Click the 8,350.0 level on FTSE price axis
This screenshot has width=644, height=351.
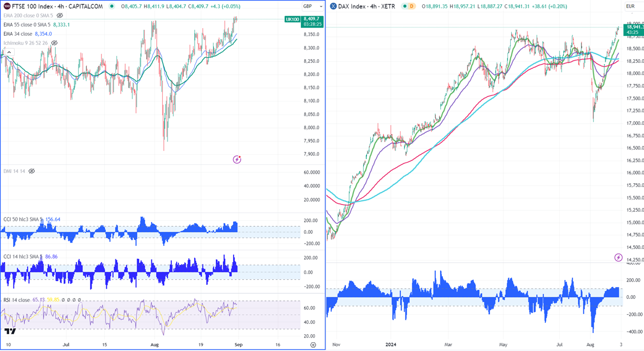311,35
